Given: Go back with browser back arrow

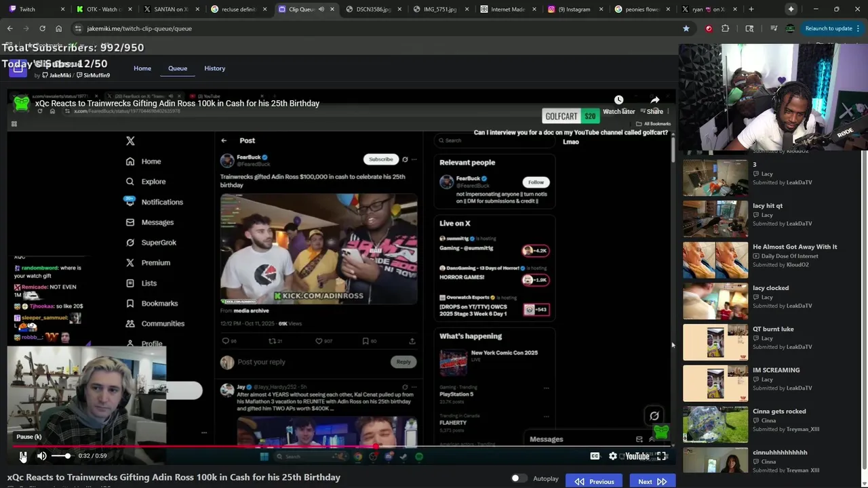Looking at the screenshot, I should tap(10, 28).
